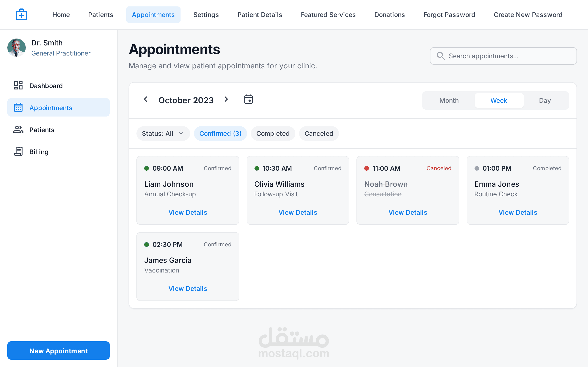Click the clinic logo icon in top navigation
Viewport: 588px width, 367px height.
(x=21, y=14)
